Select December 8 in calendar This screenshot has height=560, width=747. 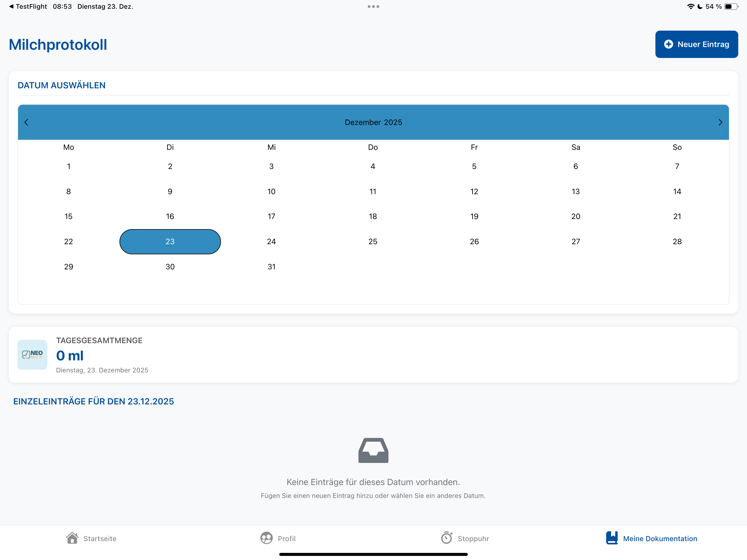(69, 191)
